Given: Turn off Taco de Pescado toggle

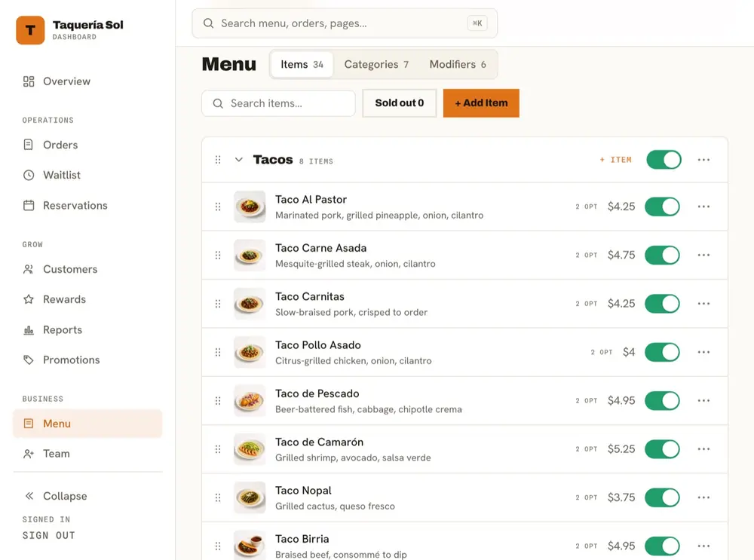Looking at the screenshot, I should (662, 401).
